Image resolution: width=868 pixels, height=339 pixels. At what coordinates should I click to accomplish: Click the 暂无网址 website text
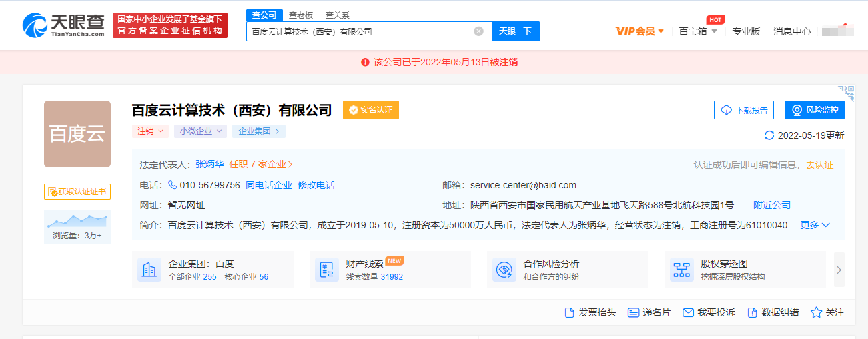click(187, 205)
